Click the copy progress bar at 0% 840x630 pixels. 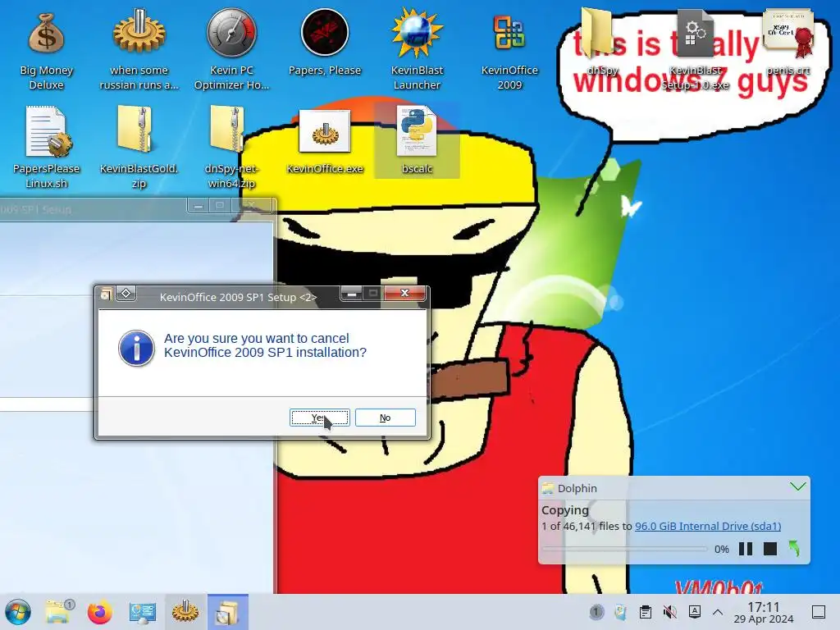pyautogui.click(x=624, y=549)
